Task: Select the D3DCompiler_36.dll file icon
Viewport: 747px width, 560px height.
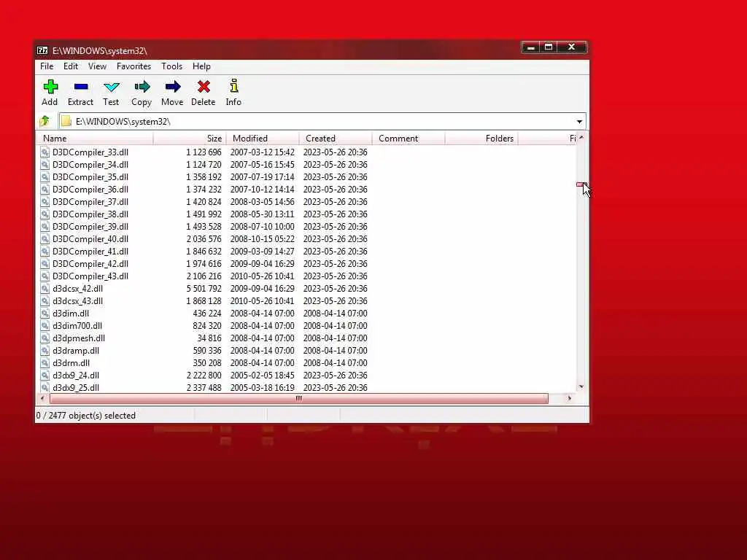Action: click(x=44, y=190)
